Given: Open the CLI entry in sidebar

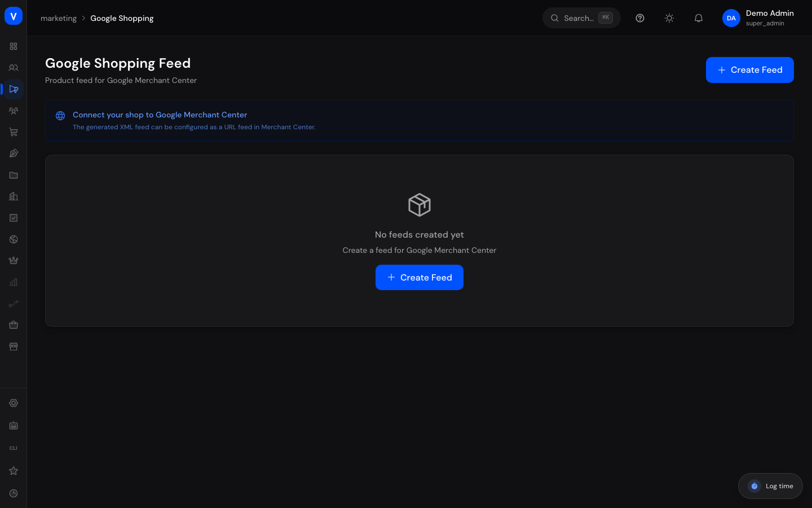Looking at the screenshot, I should pyautogui.click(x=14, y=448).
